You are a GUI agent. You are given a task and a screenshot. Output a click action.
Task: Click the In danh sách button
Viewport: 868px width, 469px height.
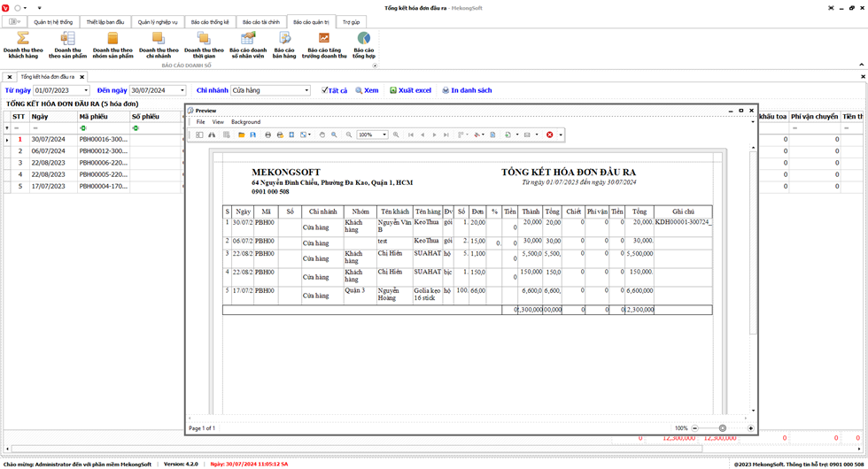click(x=466, y=90)
